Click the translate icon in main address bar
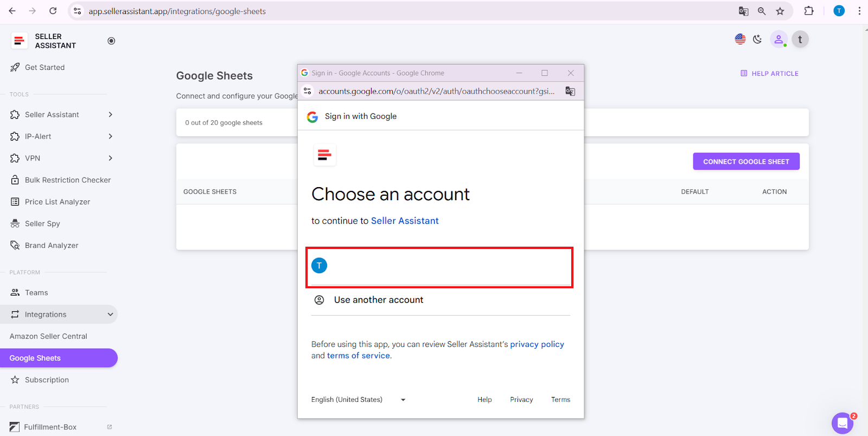This screenshot has width=868, height=436. click(743, 11)
